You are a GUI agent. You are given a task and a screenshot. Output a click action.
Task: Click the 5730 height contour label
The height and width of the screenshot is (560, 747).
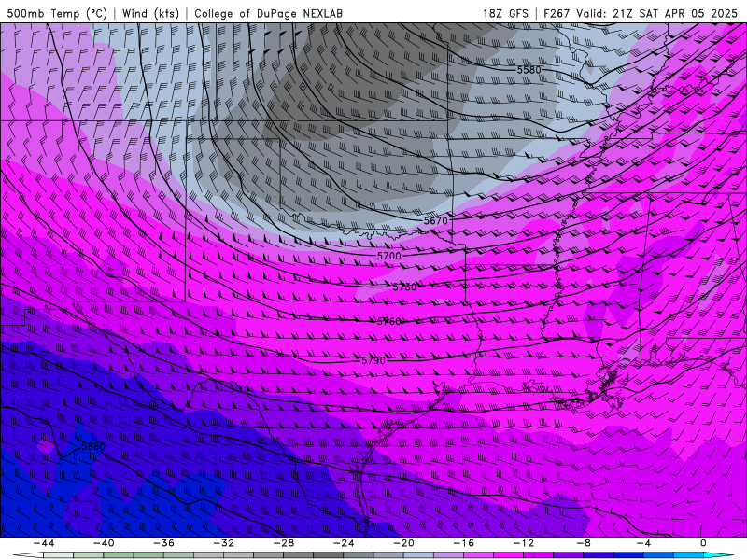[405, 287]
